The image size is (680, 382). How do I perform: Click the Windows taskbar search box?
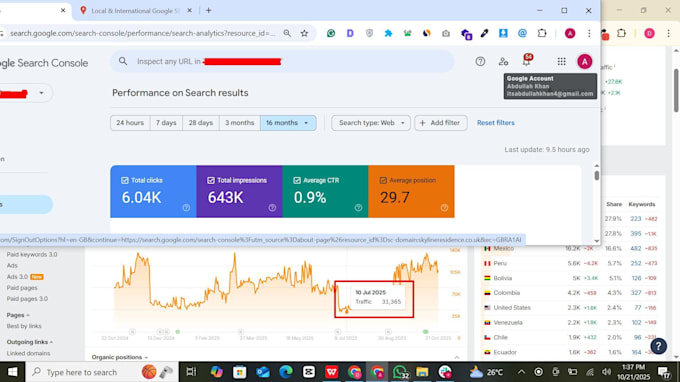click(x=102, y=372)
